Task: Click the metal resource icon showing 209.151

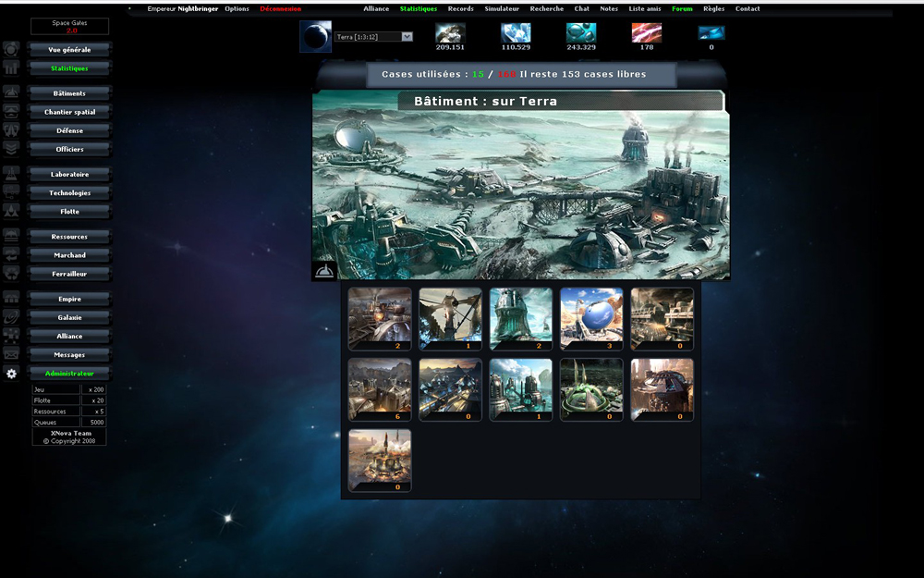Action: (x=450, y=32)
